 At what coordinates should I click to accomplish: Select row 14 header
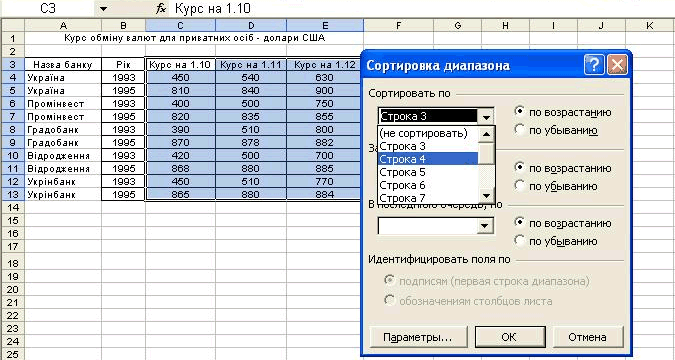click(x=12, y=207)
